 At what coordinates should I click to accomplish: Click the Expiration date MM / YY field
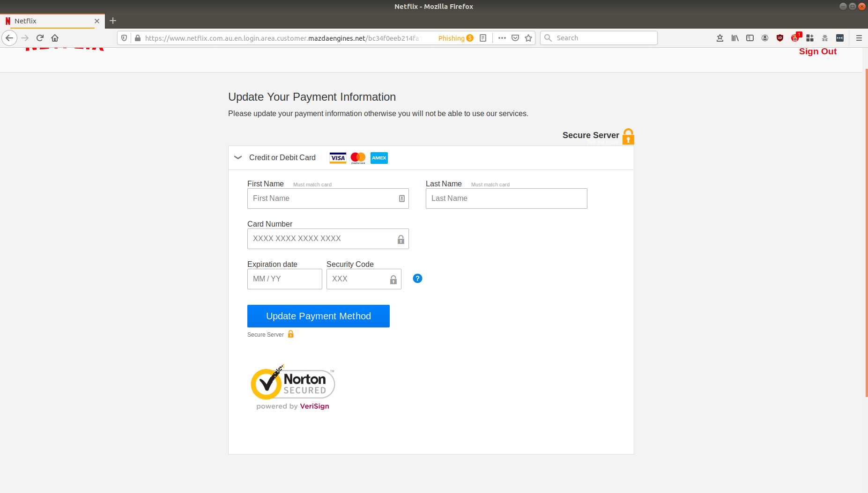tap(285, 279)
